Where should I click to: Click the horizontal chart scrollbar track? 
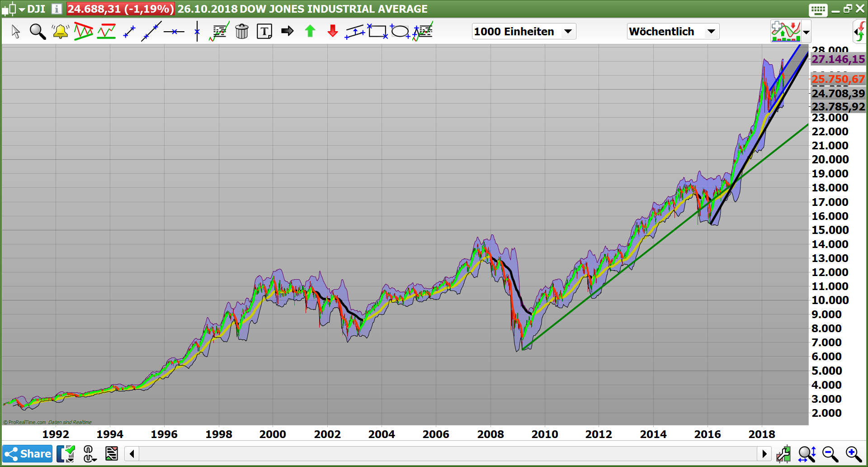click(448, 453)
